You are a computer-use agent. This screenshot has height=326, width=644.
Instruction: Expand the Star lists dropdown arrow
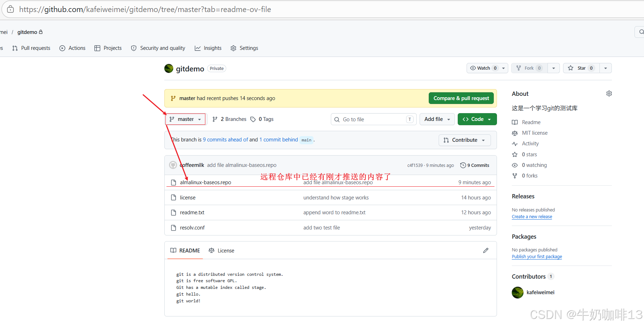point(605,68)
